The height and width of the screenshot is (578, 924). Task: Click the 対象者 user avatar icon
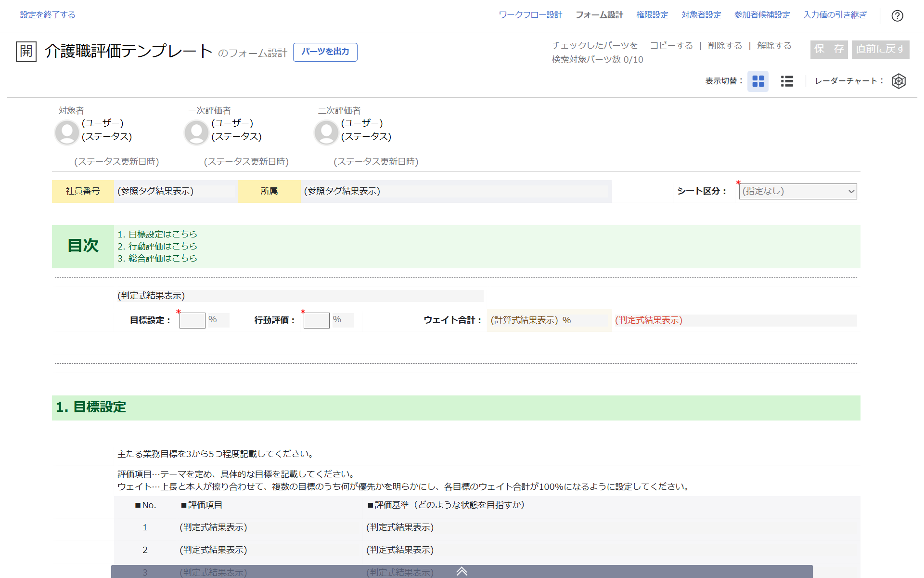(67, 132)
